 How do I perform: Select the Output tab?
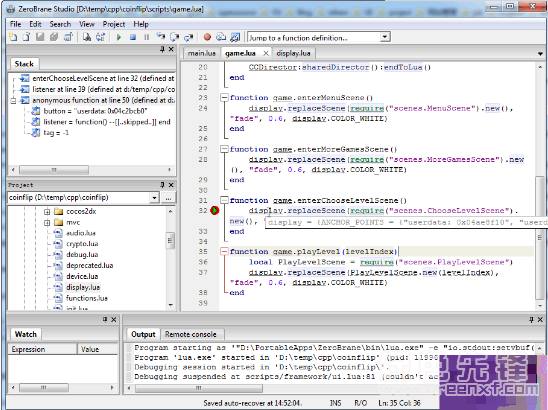[x=143, y=335]
